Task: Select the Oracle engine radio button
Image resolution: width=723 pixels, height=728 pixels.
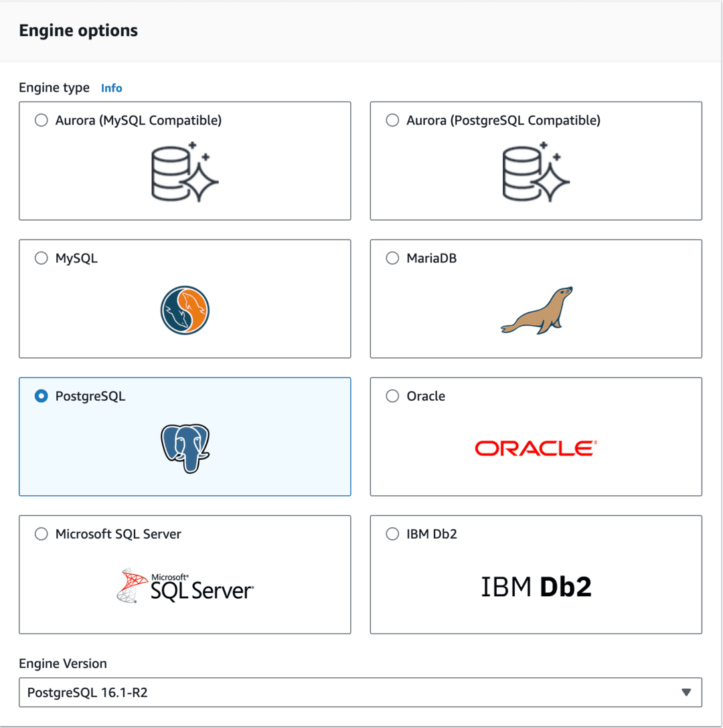Action: coord(392,396)
